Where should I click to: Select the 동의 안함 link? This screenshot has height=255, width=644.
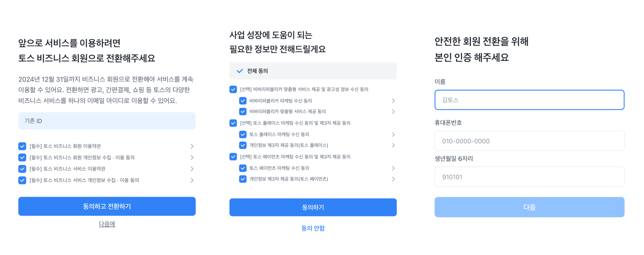pos(313,228)
